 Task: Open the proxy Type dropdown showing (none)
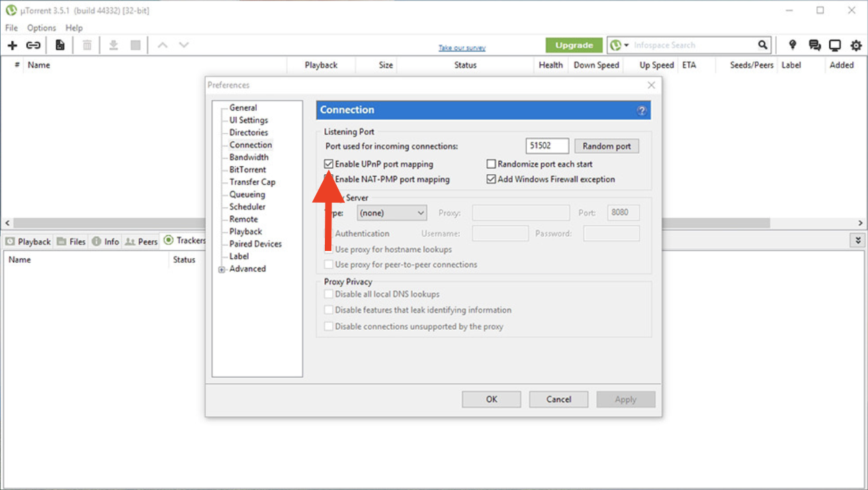click(x=392, y=213)
